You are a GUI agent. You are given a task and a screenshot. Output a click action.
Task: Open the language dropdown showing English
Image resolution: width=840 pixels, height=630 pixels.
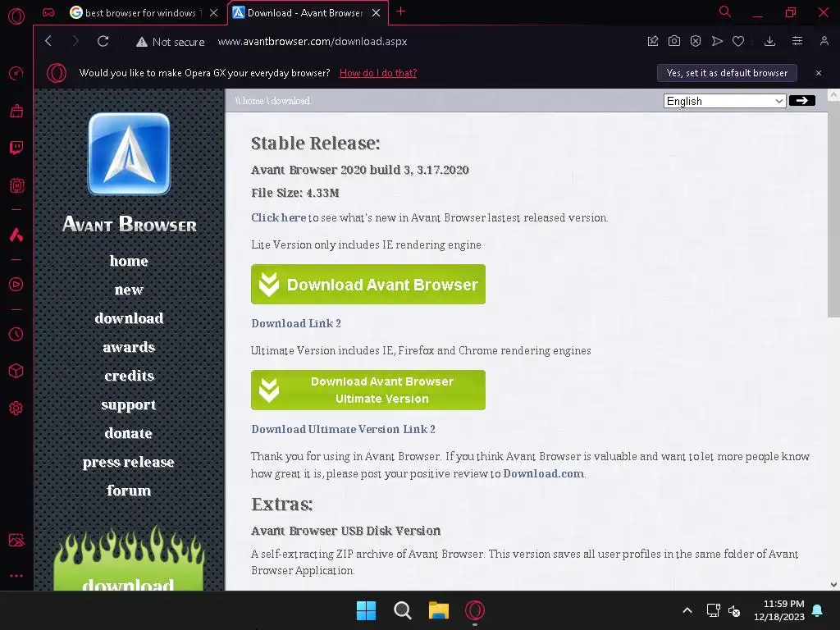coord(724,101)
